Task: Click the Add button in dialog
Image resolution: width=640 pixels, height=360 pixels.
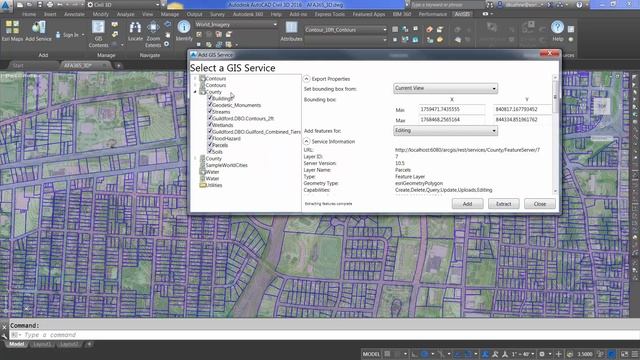Action: point(467,204)
